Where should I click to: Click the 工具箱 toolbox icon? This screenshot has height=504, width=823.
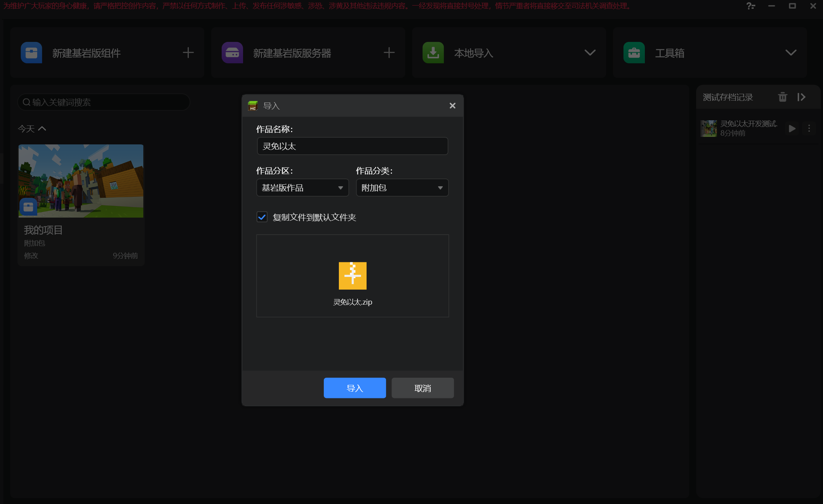tap(634, 53)
